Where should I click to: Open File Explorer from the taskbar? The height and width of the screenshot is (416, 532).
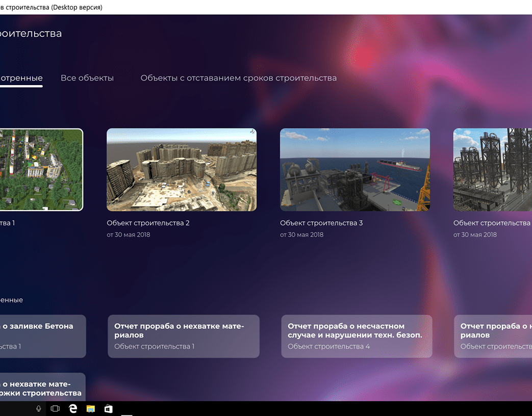tap(91, 409)
